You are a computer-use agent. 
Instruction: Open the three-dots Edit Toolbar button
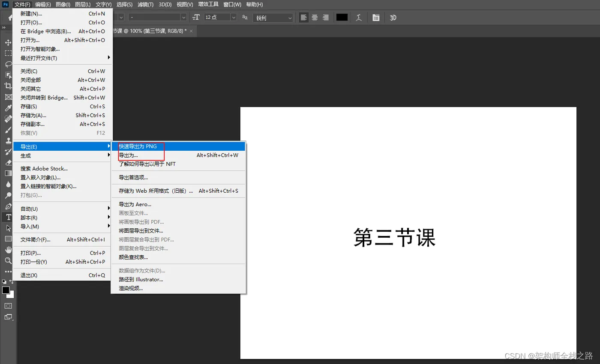click(8, 271)
